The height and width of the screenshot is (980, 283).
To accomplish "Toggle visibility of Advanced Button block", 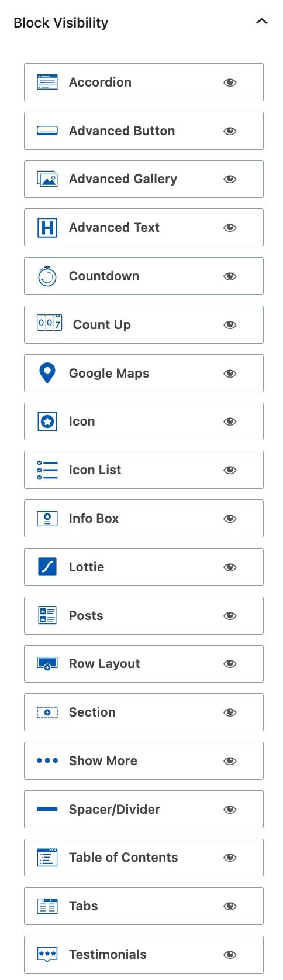I will pyautogui.click(x=230, y=131).
